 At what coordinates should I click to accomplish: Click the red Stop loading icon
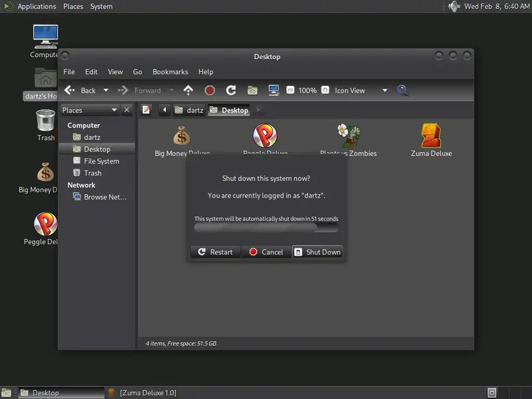210,90
